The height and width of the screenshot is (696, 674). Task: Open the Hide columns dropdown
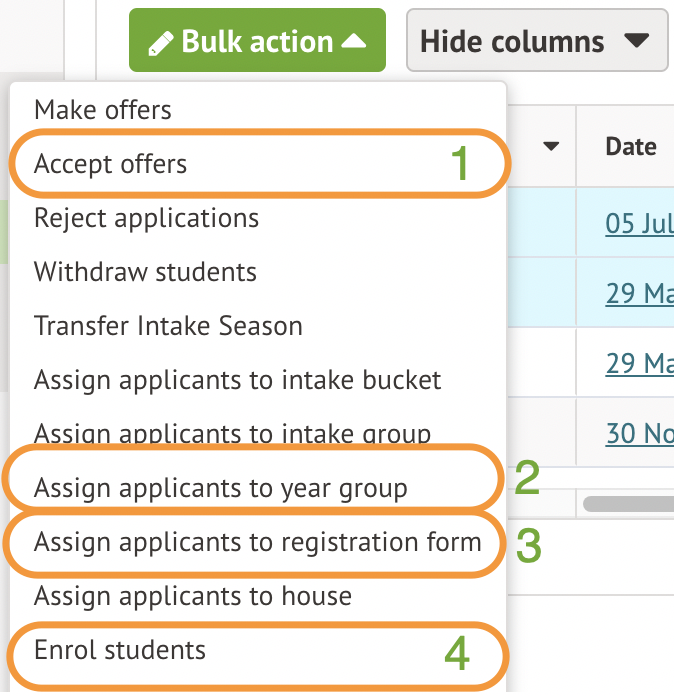point(536,41)
